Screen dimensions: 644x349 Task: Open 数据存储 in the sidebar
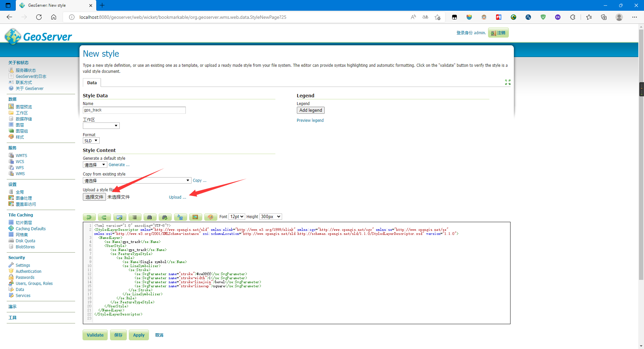24,119
